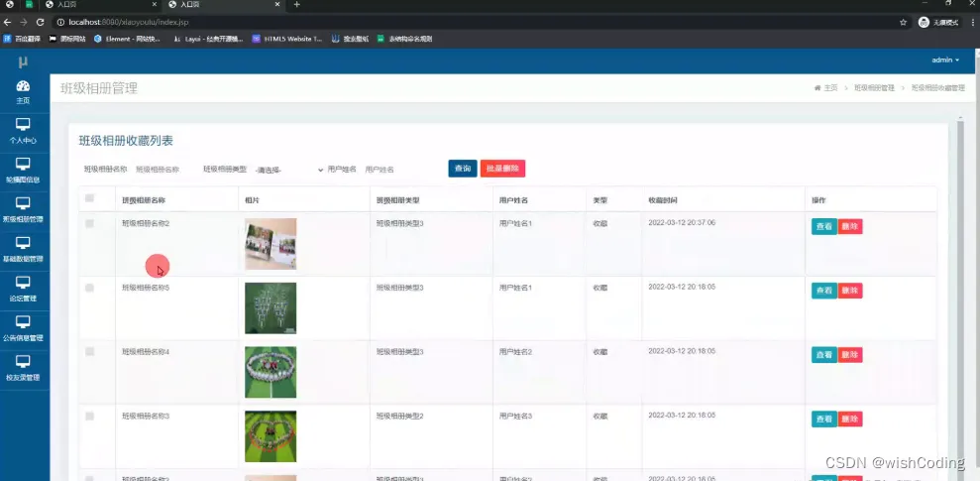Tick the select-all checkbox in table header
The width and height of the screenshot is (980, 481).
89,198
